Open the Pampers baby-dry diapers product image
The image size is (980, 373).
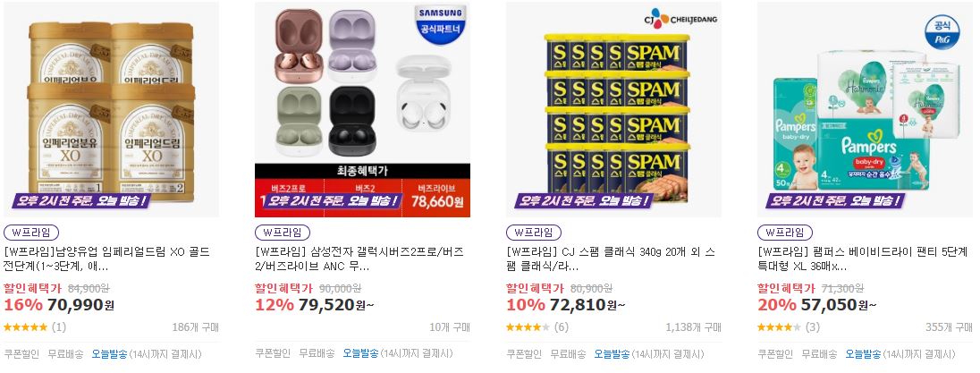(x=865, y=109)
